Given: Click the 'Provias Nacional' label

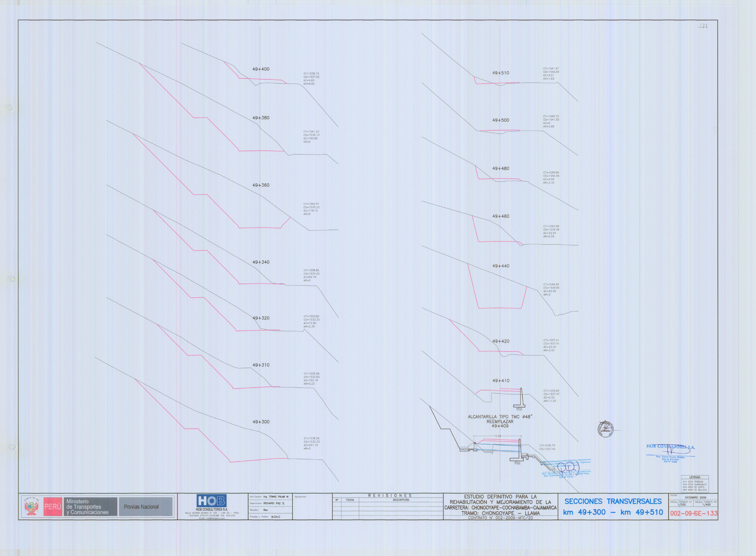Looking at the screenshot, I should coord(141,507).
